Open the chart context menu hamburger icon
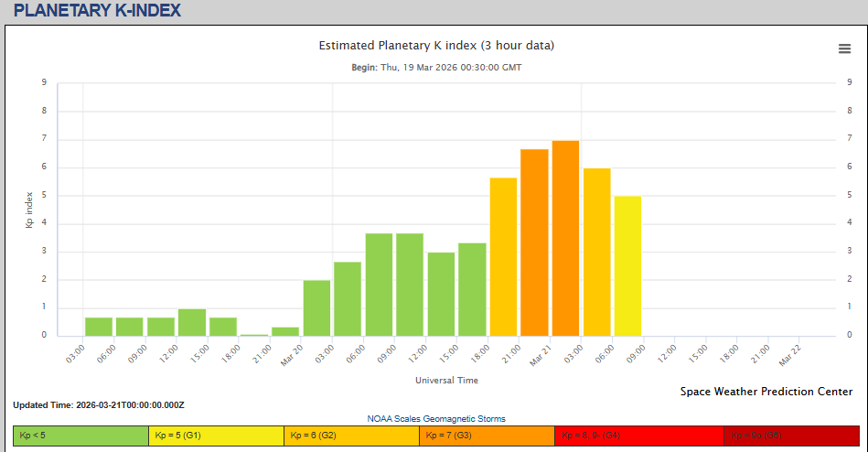The image size is (868, 452). point(844,48)
